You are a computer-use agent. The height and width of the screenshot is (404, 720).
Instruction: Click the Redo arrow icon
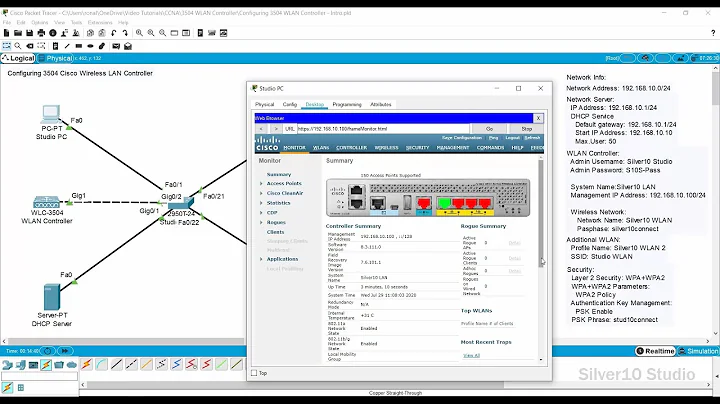(x=125, y=33)
